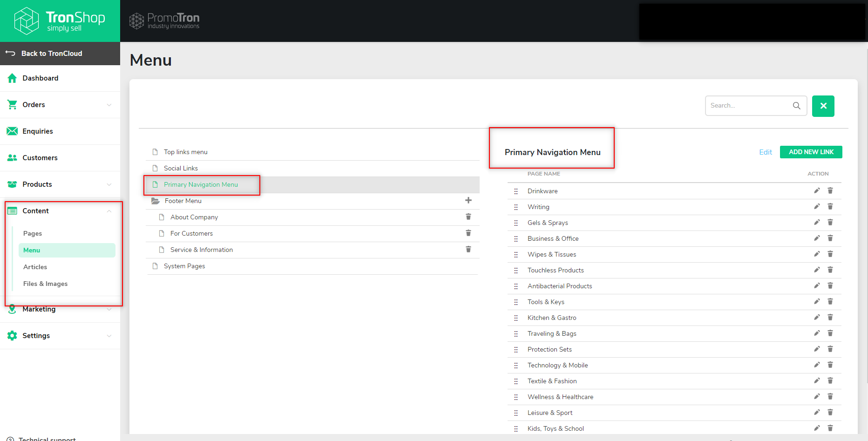This screenshot has width=868, height=441.
Task: Open Files & Images under Content
Action: (x=46, y=284)
